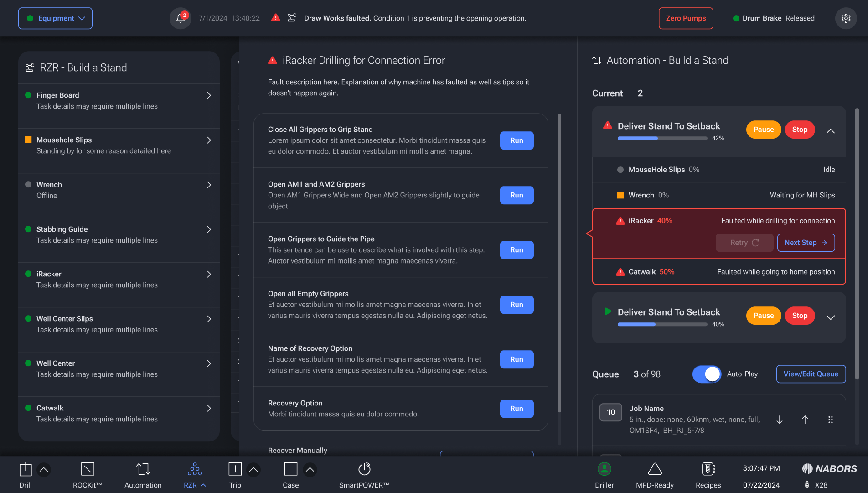Run Open Grippers to Guide the Pipe
The image size is (868, 493).
pyautogui.click(x=517, y=250)
